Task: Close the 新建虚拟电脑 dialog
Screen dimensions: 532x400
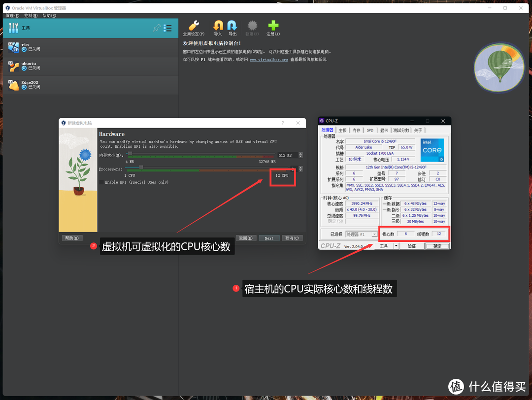Action: (298, 123)
